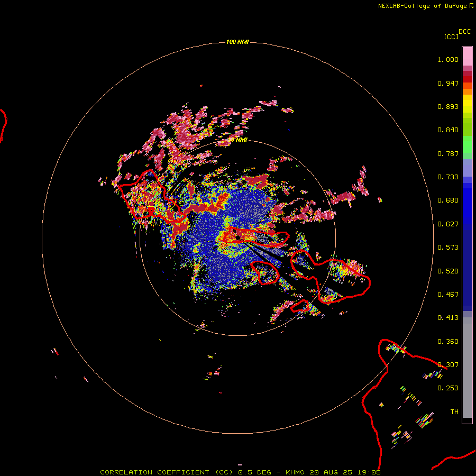Click the 0.733 legend value
This screenshot has height=476, width=476.
click(448, 177)
